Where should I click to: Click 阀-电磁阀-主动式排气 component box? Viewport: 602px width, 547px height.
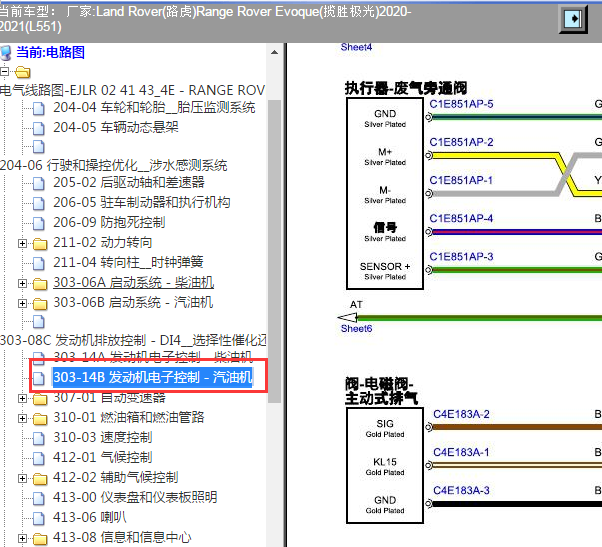tap(385, 465)
